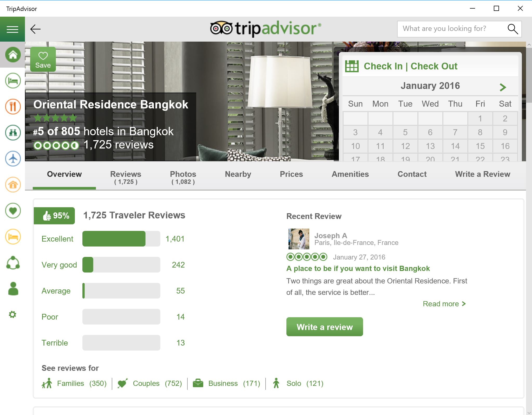Maximize the TripAdvisor window

(x=496, y=8)
